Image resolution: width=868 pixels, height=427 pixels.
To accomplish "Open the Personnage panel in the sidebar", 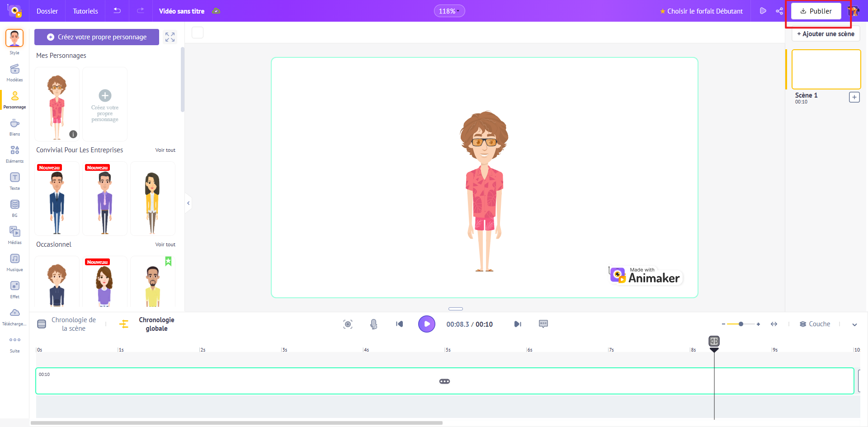I will coord(14,100).
